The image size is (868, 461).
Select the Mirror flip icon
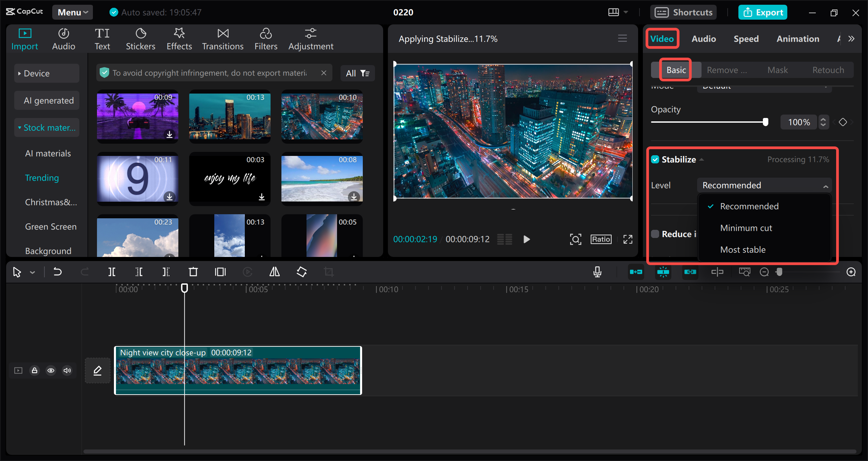point(274,272)
